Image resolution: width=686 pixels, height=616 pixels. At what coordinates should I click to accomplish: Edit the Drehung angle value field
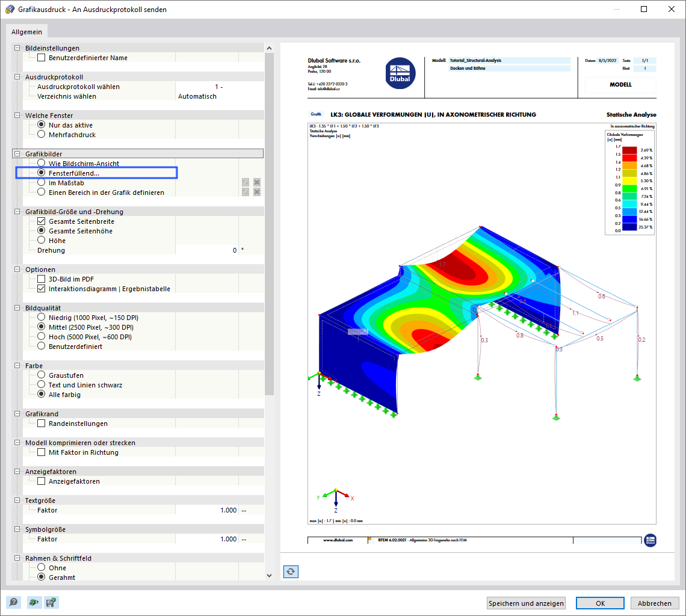point(206,250)
